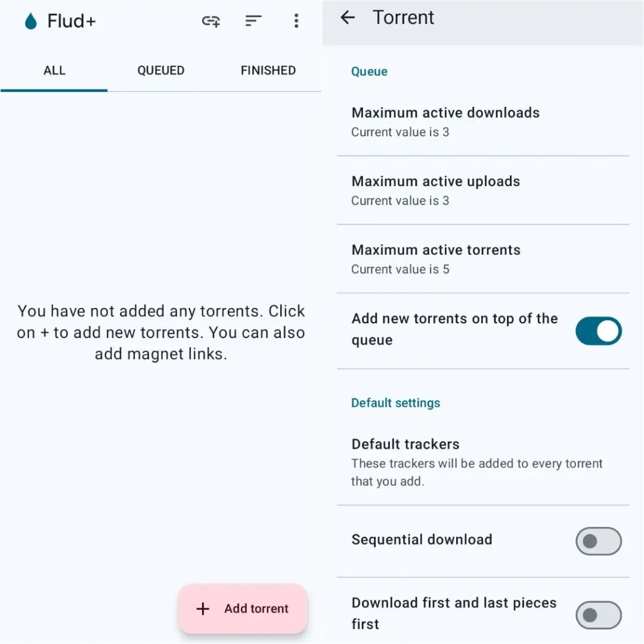
Task: Open Default trackers setting
Action: [x=483, y=463]
